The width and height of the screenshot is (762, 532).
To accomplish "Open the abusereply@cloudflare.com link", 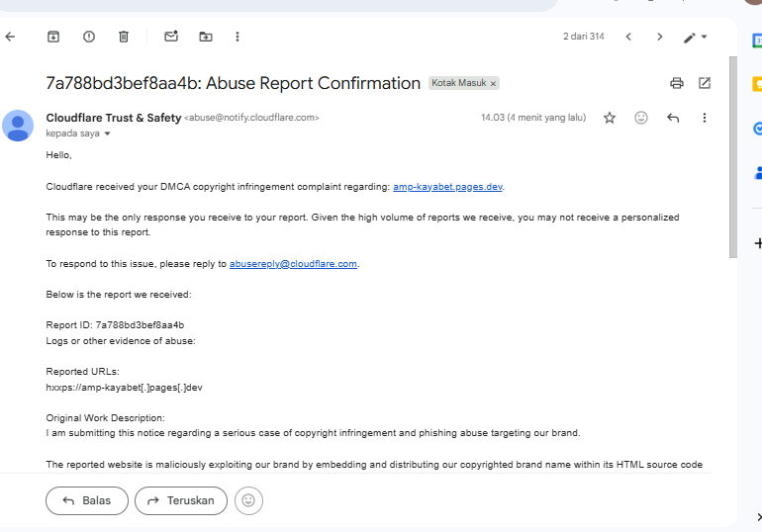I will pyautogui.click(x=293, y=264).
